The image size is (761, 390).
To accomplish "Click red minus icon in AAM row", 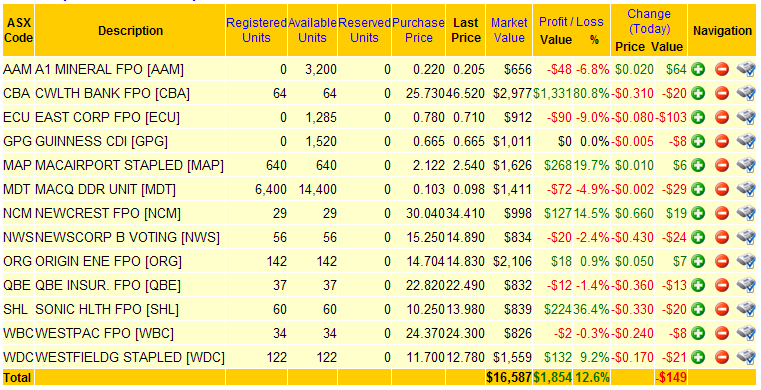I will [x=722, y=69].
